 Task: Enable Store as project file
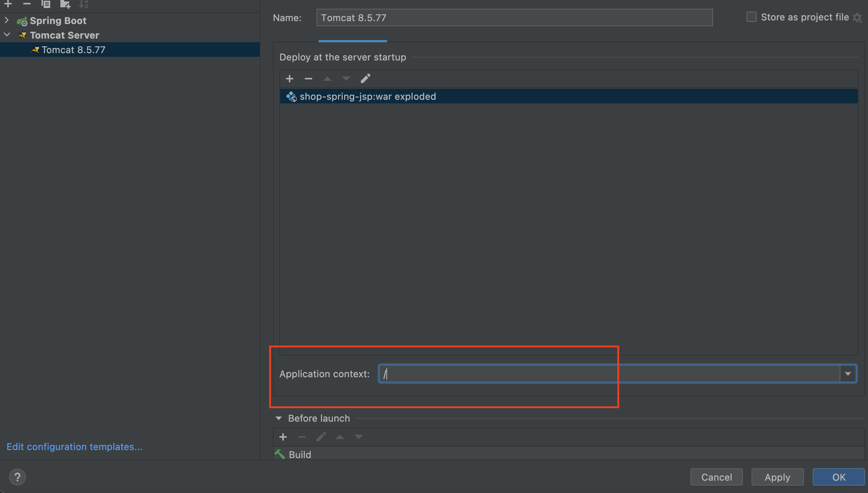[751, 17]
